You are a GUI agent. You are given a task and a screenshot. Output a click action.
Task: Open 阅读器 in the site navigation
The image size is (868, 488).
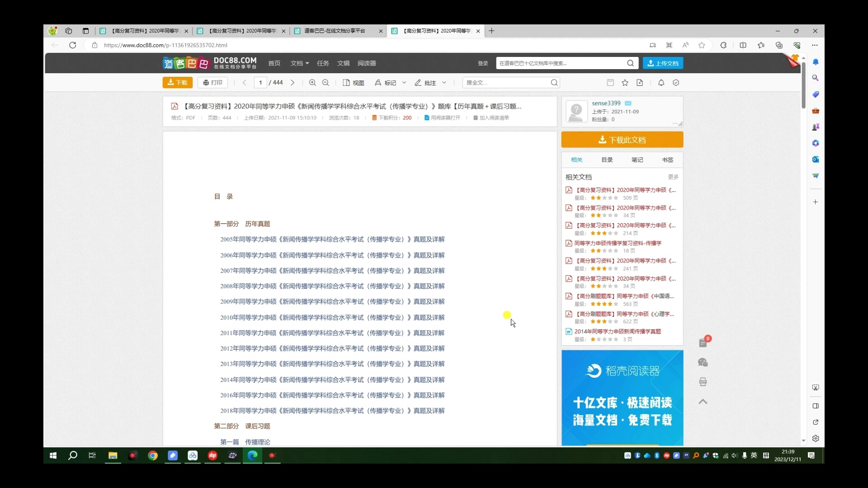367,63
